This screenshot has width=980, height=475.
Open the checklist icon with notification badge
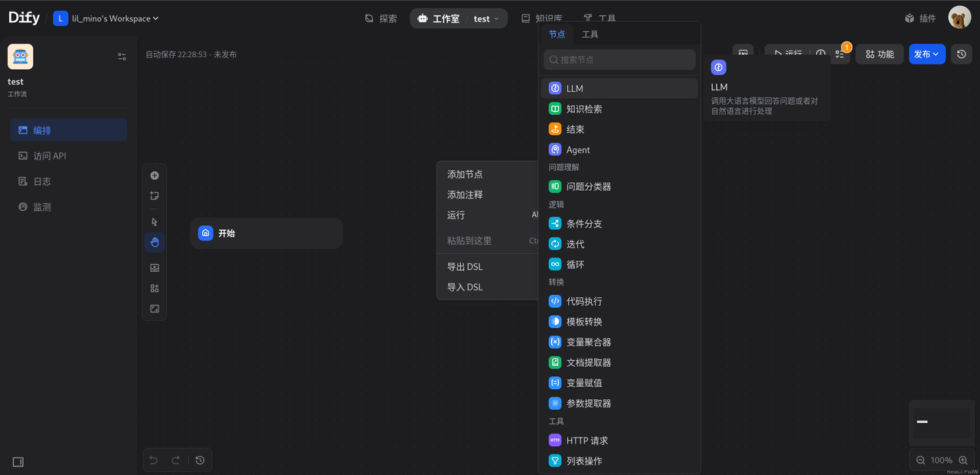click(840, 54)
